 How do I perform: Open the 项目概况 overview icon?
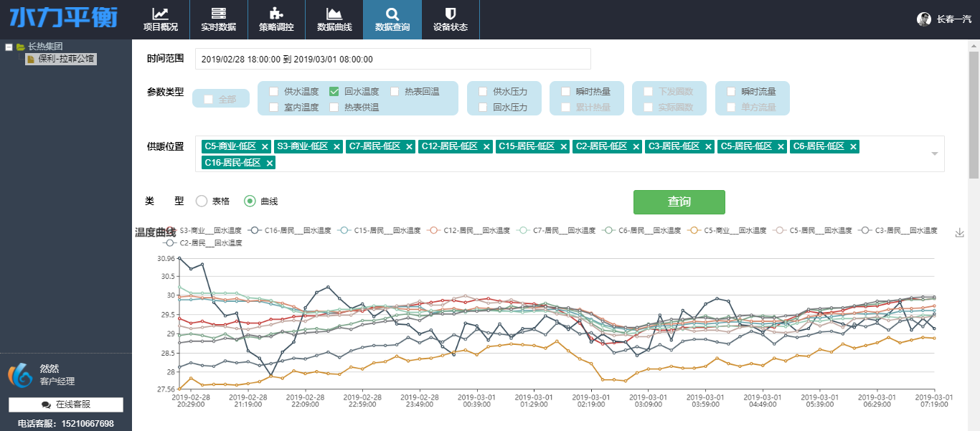[161, 14]
